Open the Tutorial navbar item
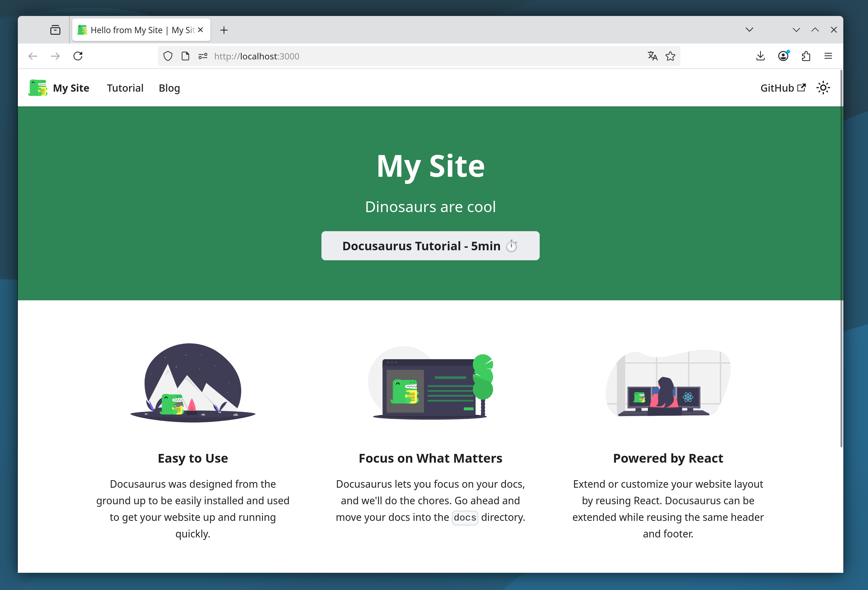 [x=125, y=88]
